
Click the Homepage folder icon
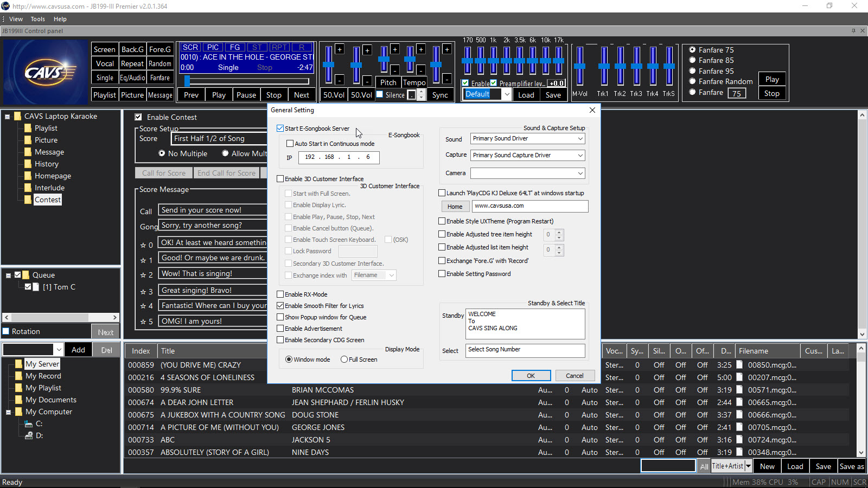[28, 176]
